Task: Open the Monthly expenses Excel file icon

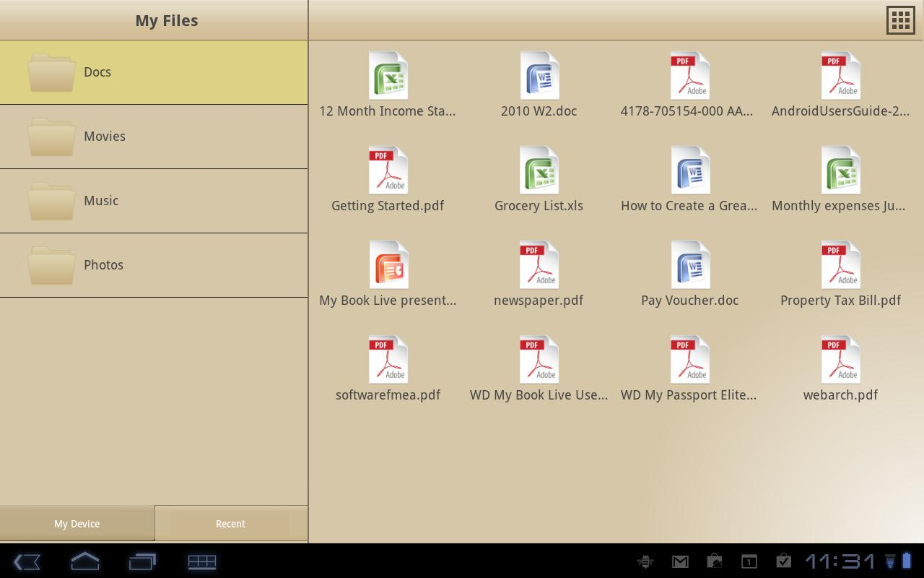Action: (840, 169)
